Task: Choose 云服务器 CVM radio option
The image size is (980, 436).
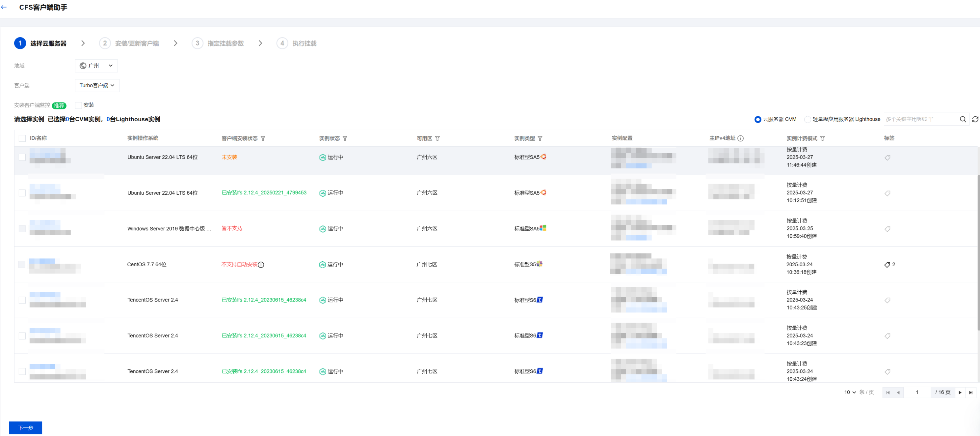Action: [x=757, y=120]
